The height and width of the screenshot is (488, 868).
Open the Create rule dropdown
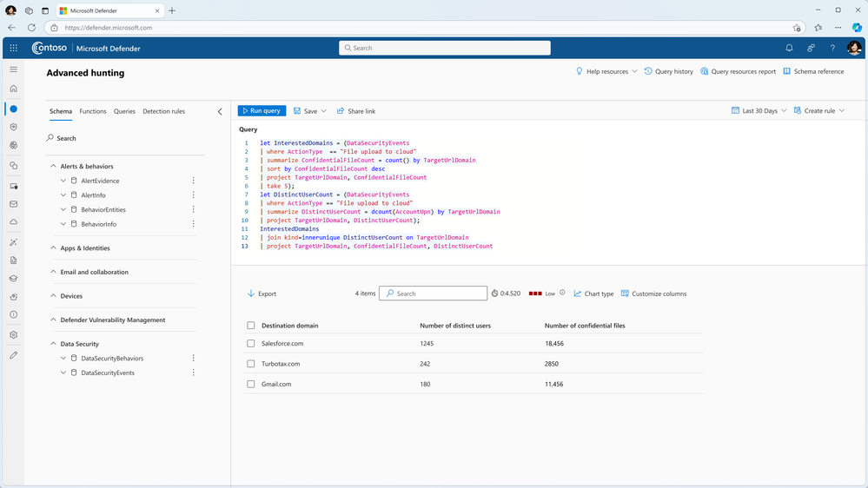pos(819,110)
